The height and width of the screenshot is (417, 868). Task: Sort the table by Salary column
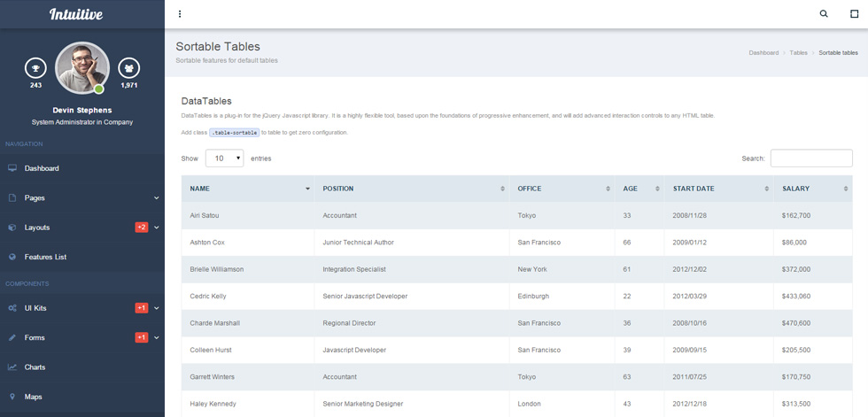point(813,189)
